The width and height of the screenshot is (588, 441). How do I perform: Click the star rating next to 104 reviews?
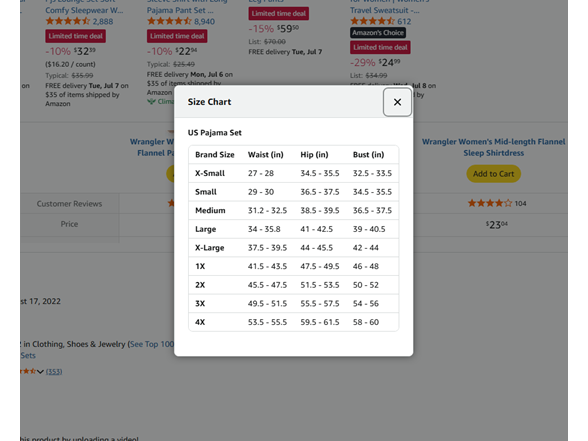(x=490, y=203)
